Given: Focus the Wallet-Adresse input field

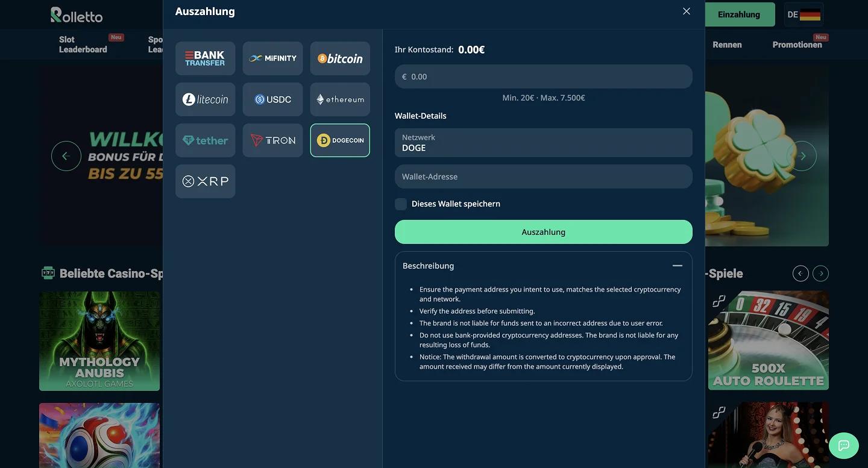Looking at the screenshot, I should (x=543, y=176).
